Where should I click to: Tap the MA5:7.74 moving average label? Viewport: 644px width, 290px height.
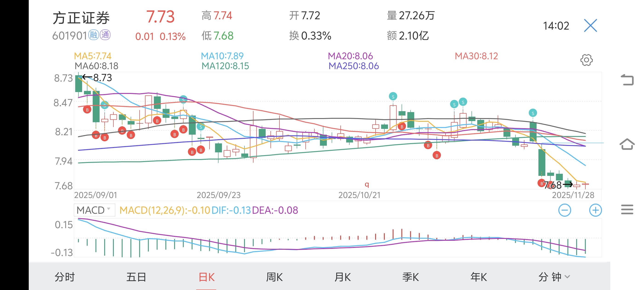tap(92, 56)
